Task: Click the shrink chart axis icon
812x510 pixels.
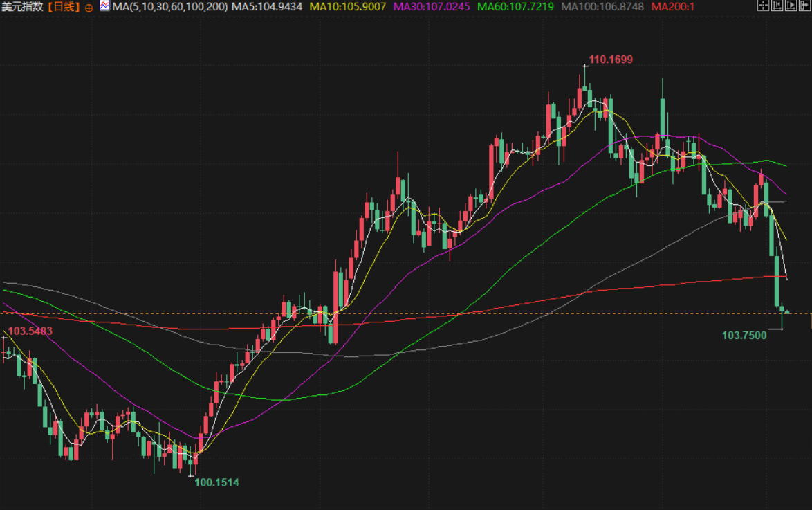Action: (x=775, y=7)
